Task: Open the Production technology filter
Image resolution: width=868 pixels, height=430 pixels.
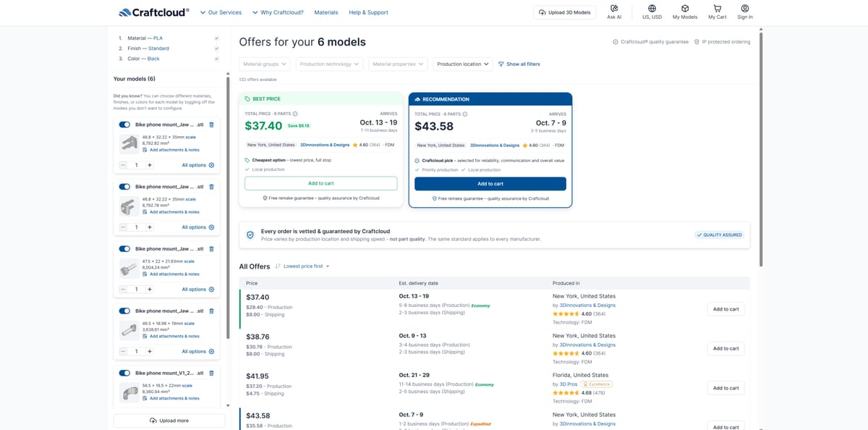Action: pyautogui.click(x=329, y=64)
